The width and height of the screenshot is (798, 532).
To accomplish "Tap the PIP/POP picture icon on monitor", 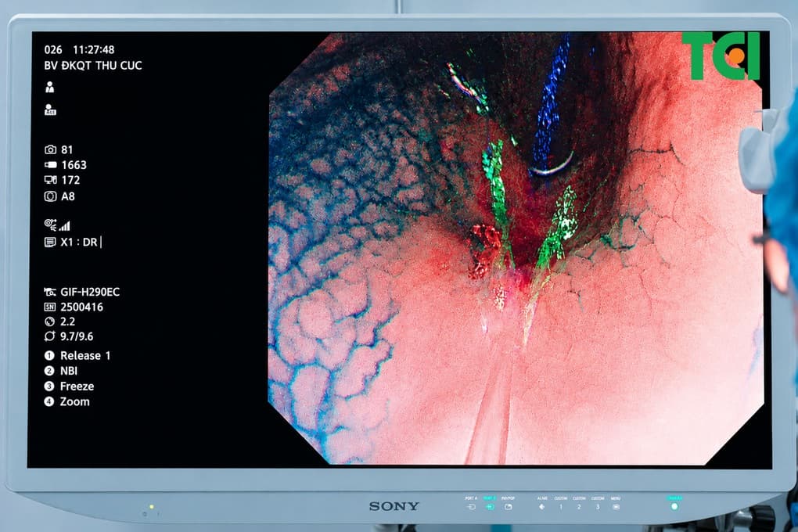I will tap(508, 507).
